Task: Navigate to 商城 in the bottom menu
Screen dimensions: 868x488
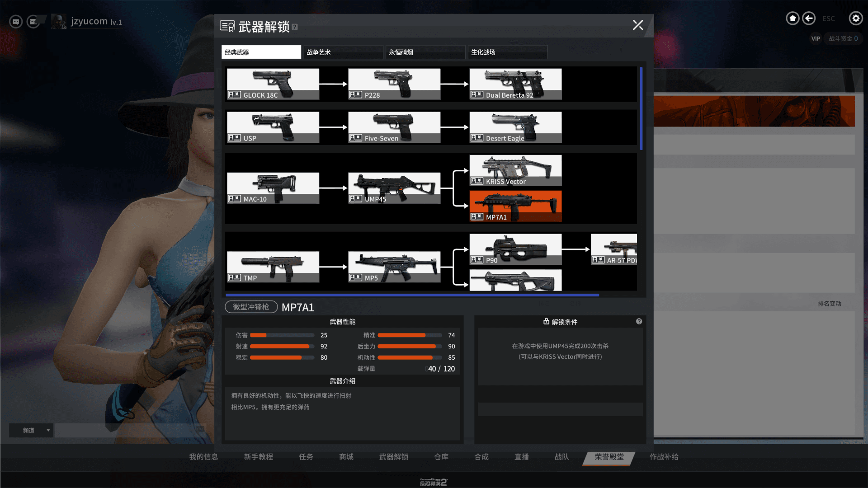Action: [346, 457]
